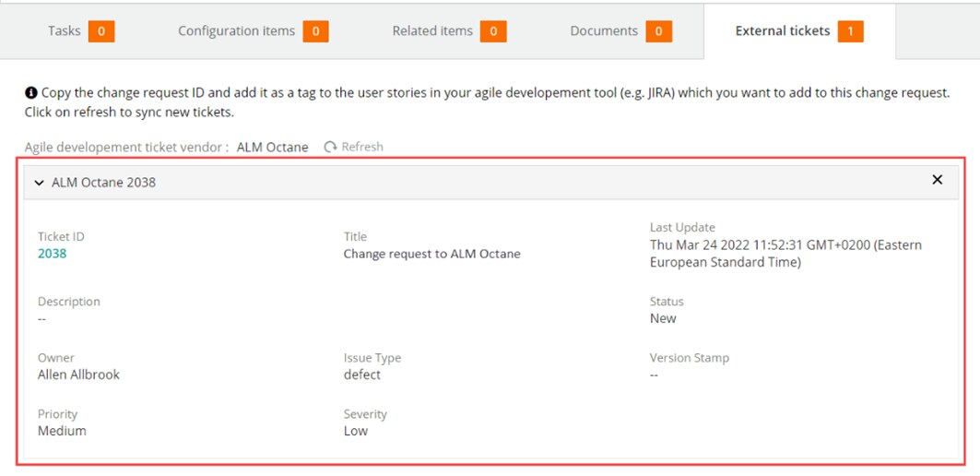980x476 pixels.
Task: Select the External tickets tab label
Action: (782, 31)
